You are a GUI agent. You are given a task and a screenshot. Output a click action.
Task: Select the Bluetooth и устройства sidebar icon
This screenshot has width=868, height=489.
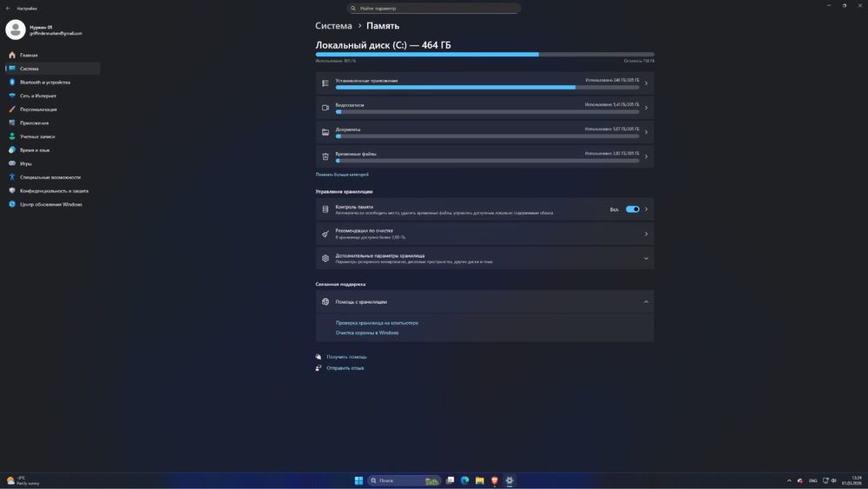12,82
